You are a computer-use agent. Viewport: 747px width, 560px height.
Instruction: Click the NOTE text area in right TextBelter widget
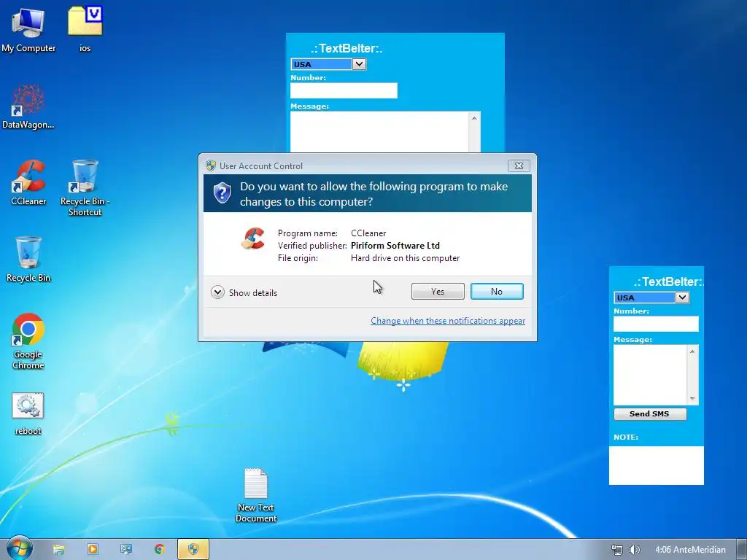[656, 465]
